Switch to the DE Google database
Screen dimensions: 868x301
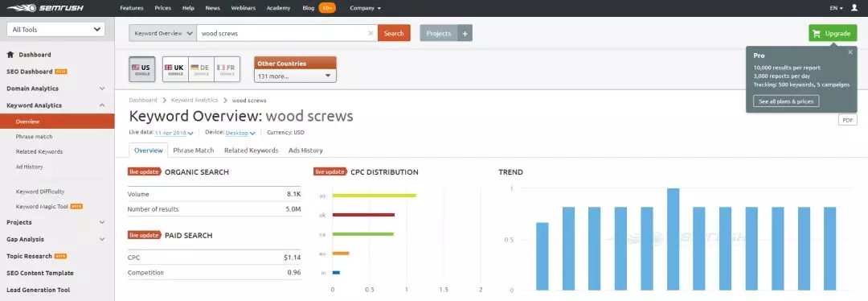click(201, 69)
